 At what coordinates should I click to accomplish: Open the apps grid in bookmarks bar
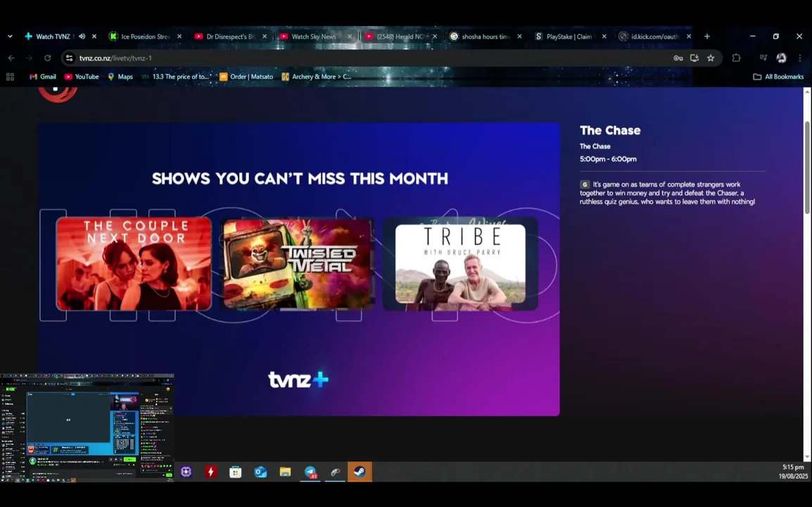tap(10, 77)
